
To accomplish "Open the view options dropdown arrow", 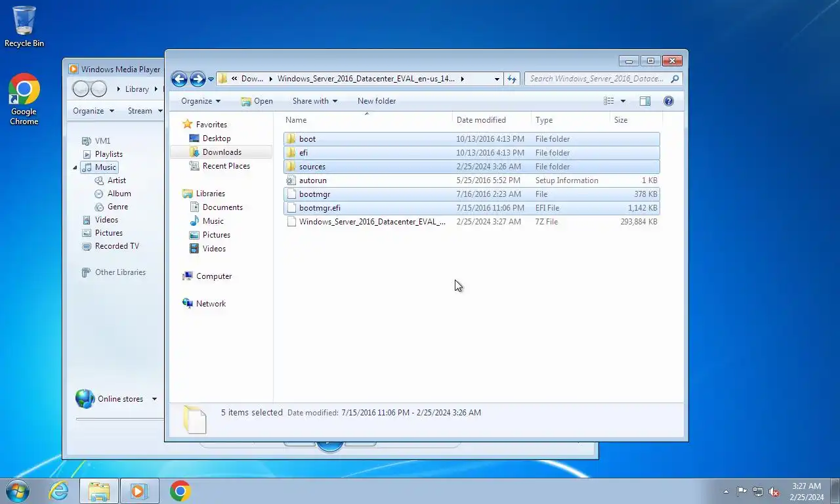I will coord(623,101).
